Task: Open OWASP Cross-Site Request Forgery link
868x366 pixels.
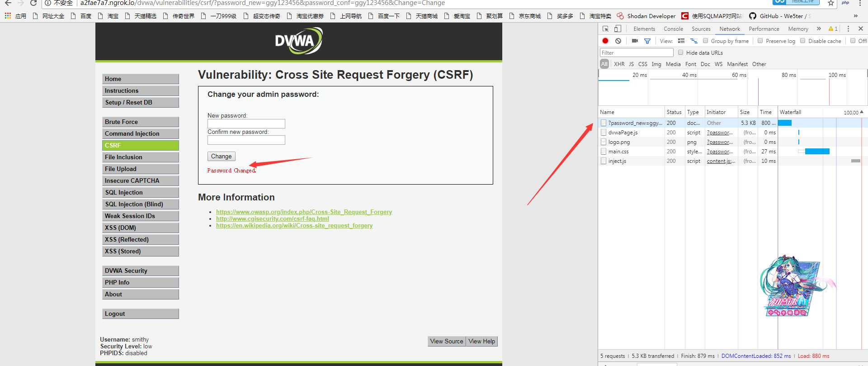Action: [x=304, y=212]
